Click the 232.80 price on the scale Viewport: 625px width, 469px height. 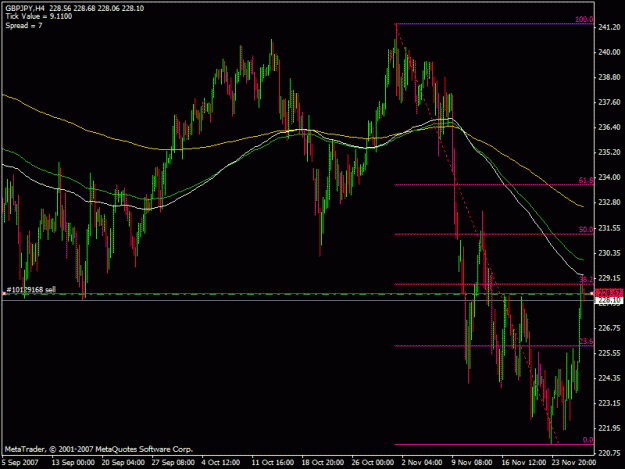pyautogui.click(x=609, y=202)
